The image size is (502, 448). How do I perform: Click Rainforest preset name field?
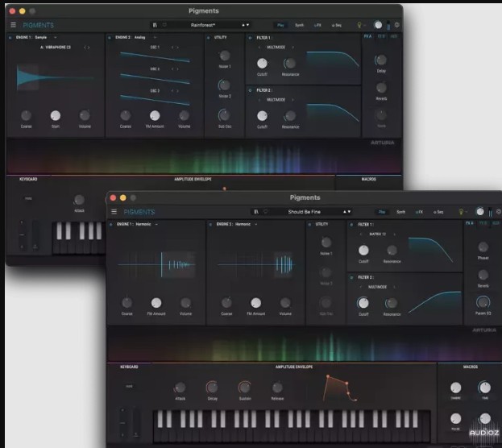click(203, 25)
